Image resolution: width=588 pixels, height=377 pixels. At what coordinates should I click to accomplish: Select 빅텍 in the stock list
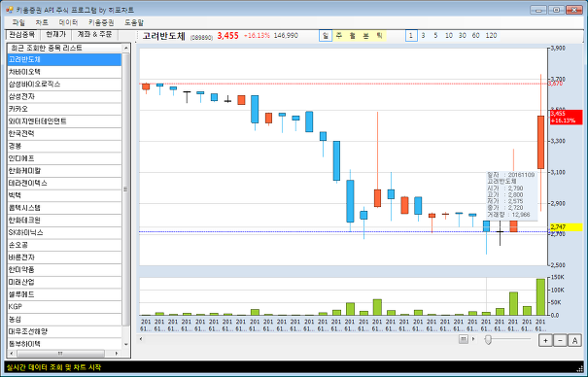pyautogui.click(x=64, y=195)
